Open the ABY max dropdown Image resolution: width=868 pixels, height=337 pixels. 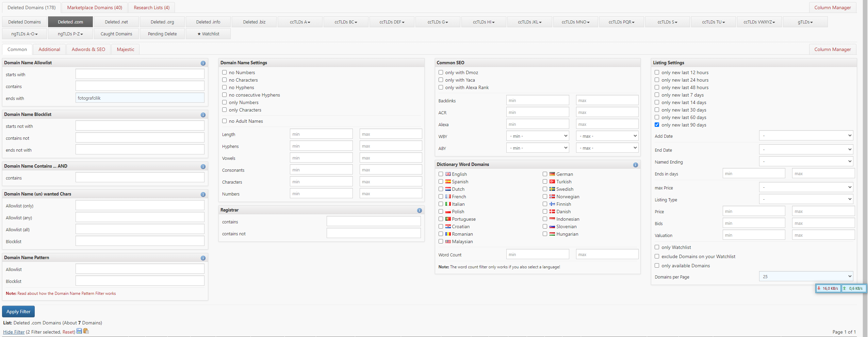coord(607,148)
